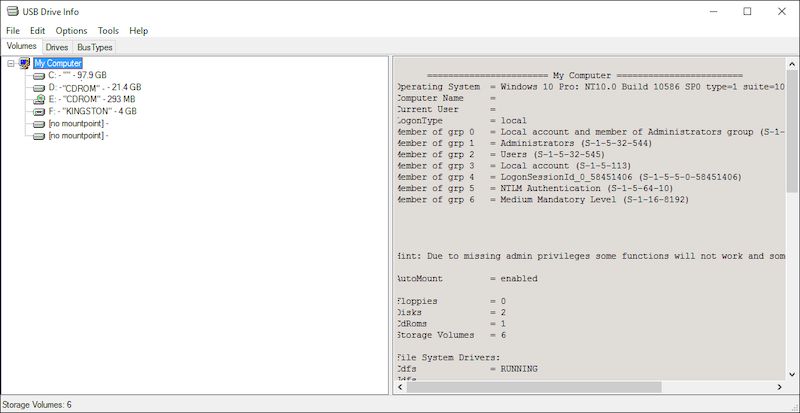Click the USB Drive Info title bar icon
800x413 pixels.
[x=13, y=11]
